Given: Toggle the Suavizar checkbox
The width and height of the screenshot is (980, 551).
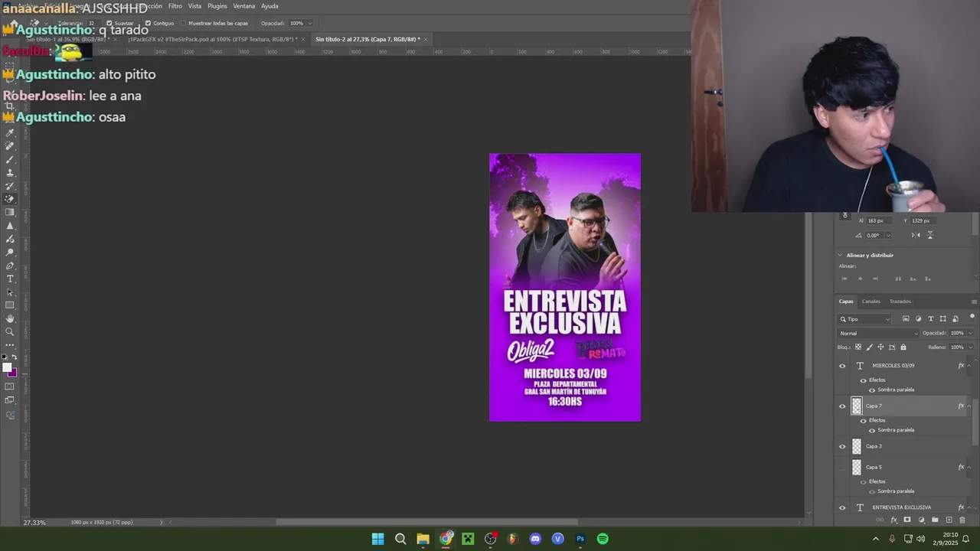Looking at the screenshot, I should coord(109,23).
